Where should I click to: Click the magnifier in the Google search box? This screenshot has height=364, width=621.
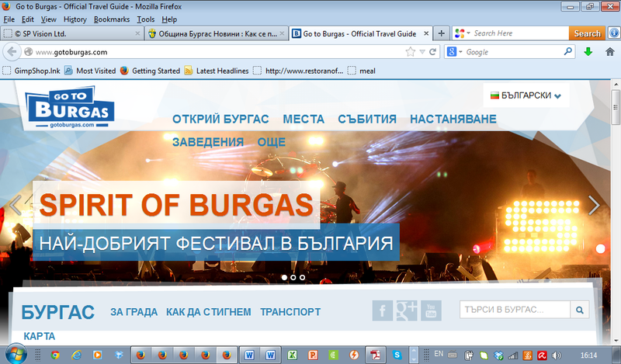click(568, 51)
